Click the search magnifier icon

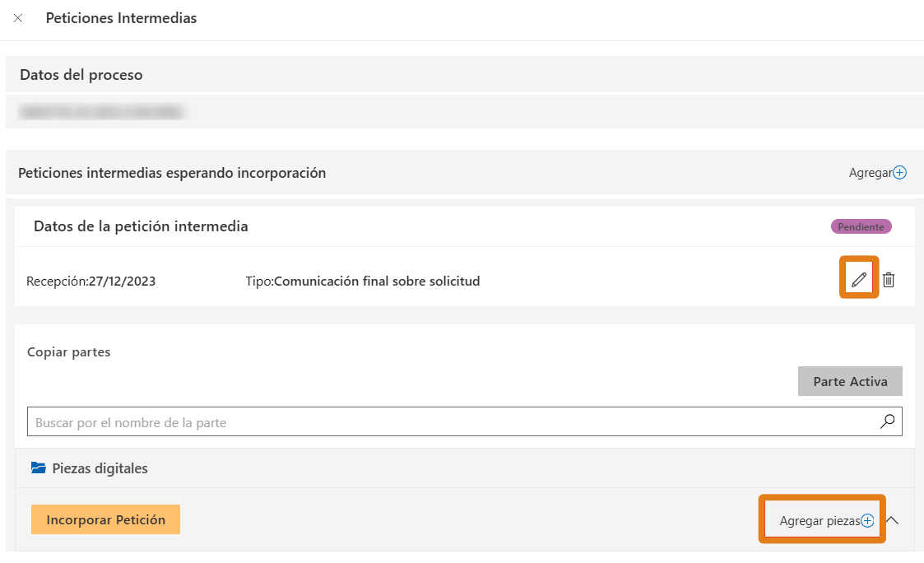click(888, 421)
